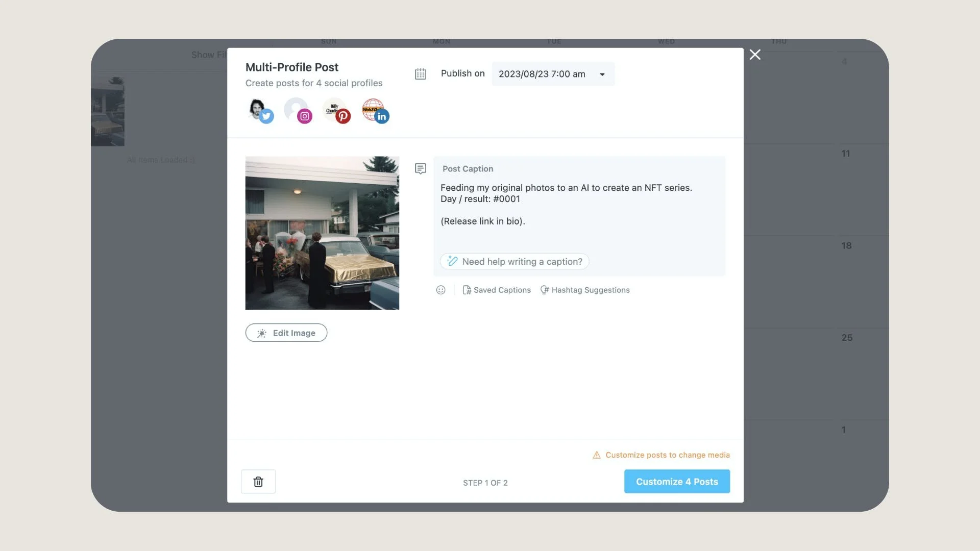Click the magic wand icon on Edit Image
Image resolution: width=980 pixels, height=551 pixels.
tap(262, 333)
